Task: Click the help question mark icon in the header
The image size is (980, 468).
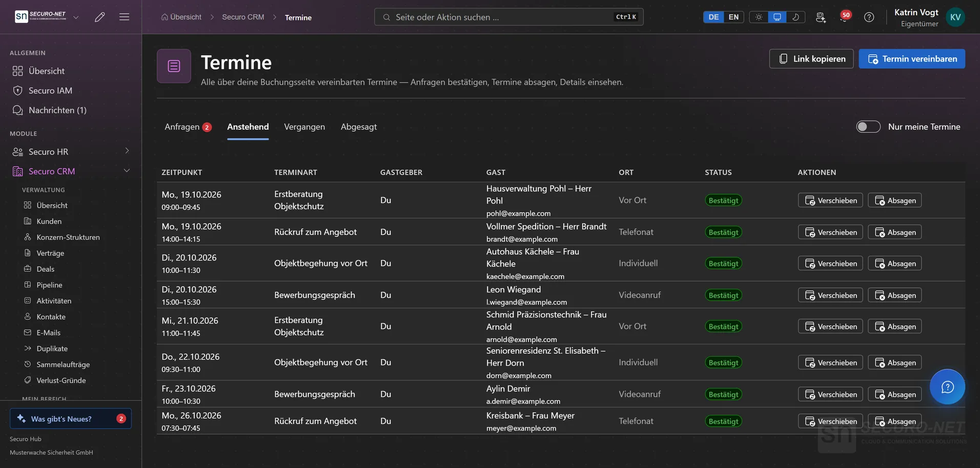Action: pyautogui.click(x=869, y=17)
